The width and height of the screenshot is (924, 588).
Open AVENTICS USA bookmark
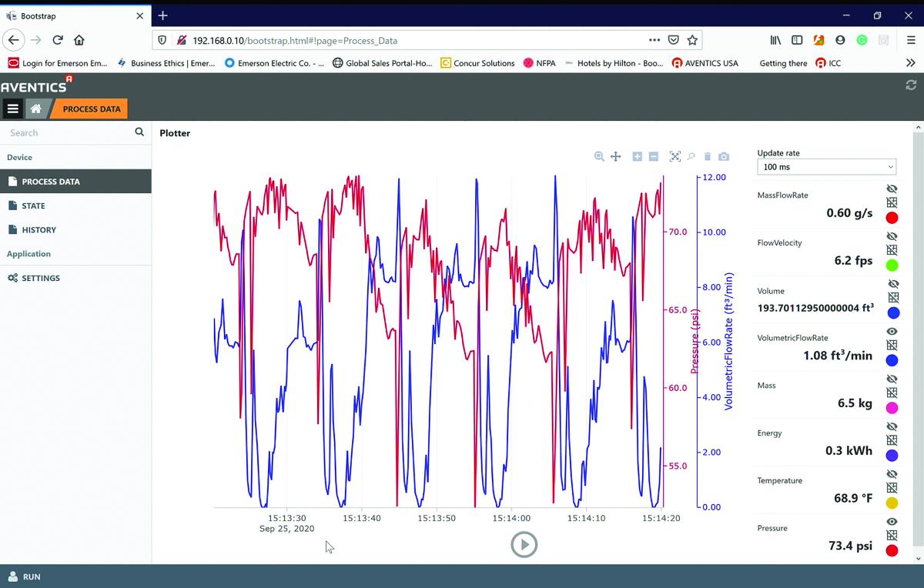(705, 63)
